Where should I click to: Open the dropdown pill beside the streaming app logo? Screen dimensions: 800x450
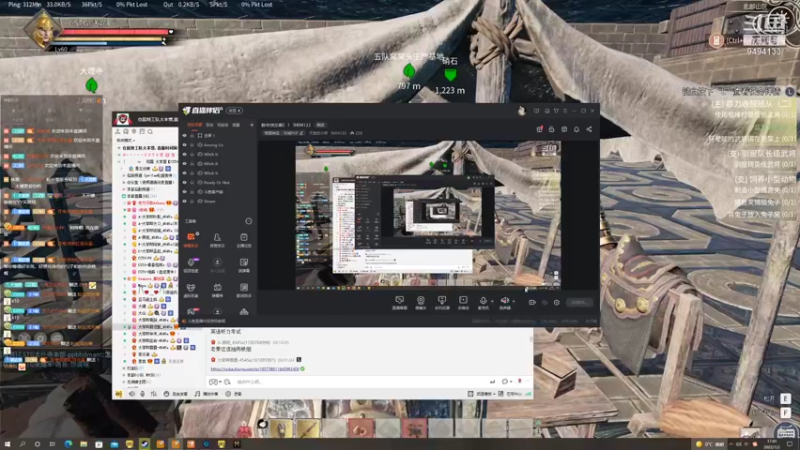click(234, 111)
